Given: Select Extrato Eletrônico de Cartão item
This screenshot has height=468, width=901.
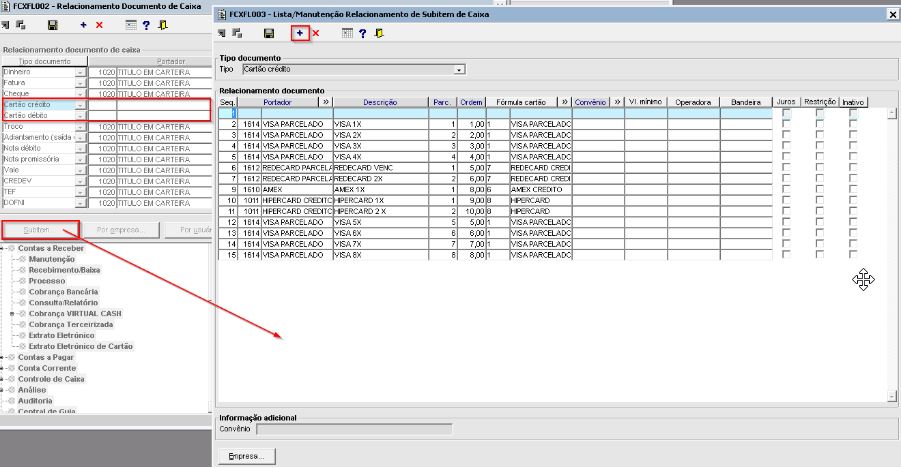Looking at the screenshot, I should pyautogui.click(x=80, y=347).
